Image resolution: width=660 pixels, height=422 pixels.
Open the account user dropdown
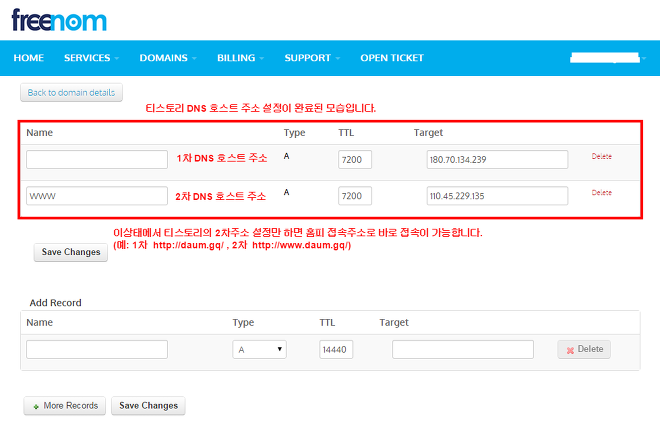click(608, 58)
